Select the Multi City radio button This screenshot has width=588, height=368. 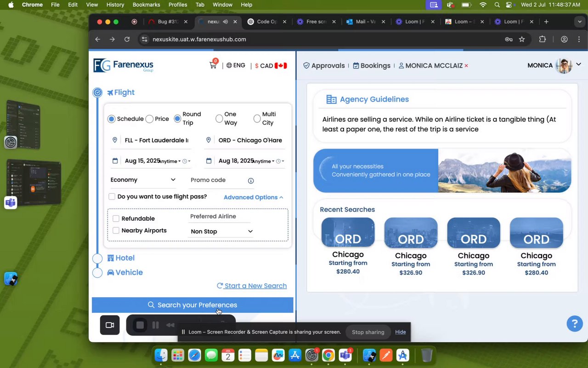(257, 119)
